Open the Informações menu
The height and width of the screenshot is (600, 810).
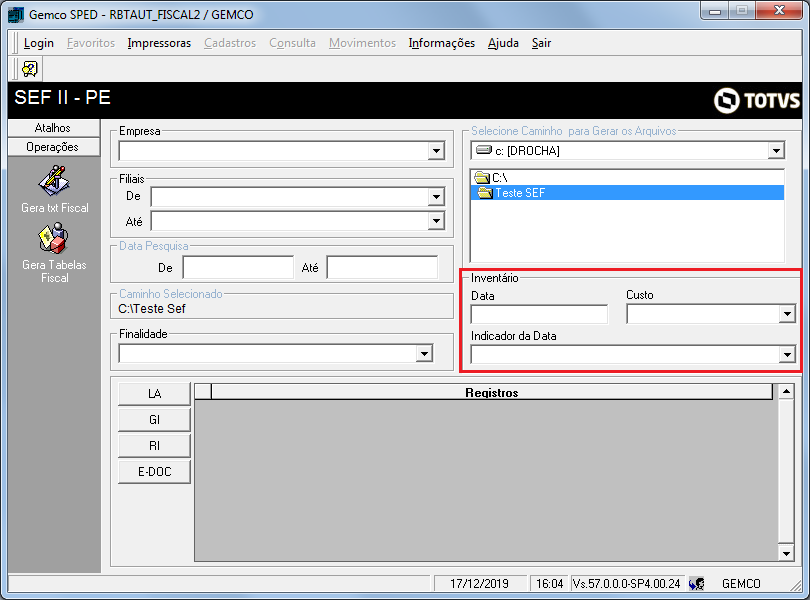tap(442, 43)
